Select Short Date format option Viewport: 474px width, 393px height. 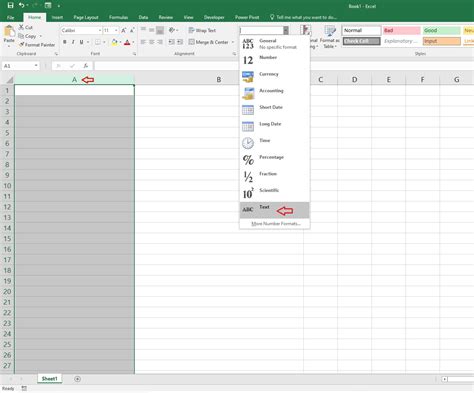(x=275, y=110)
